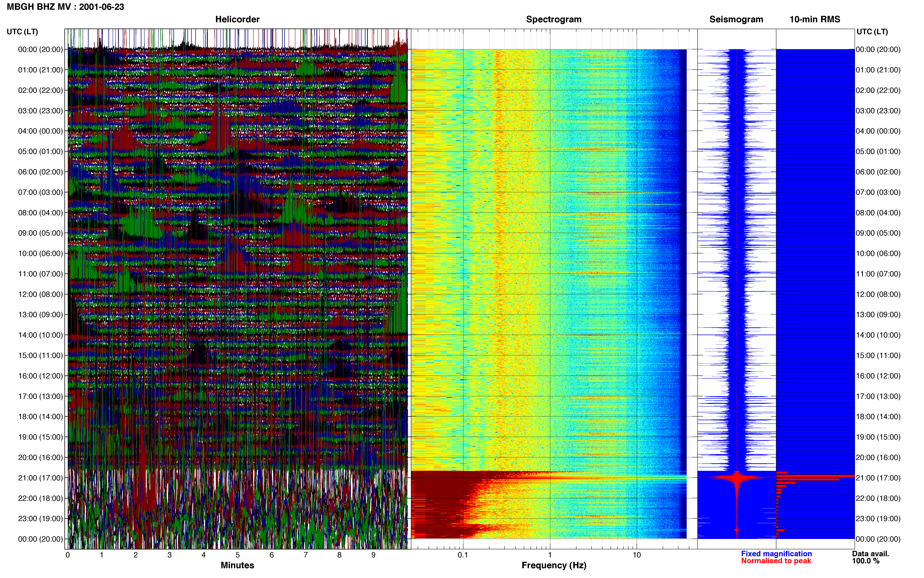Screen dimensions: 924x578
Task: Click left-axis time label "14:00 (10:00)"
Action: coord(41,335)
